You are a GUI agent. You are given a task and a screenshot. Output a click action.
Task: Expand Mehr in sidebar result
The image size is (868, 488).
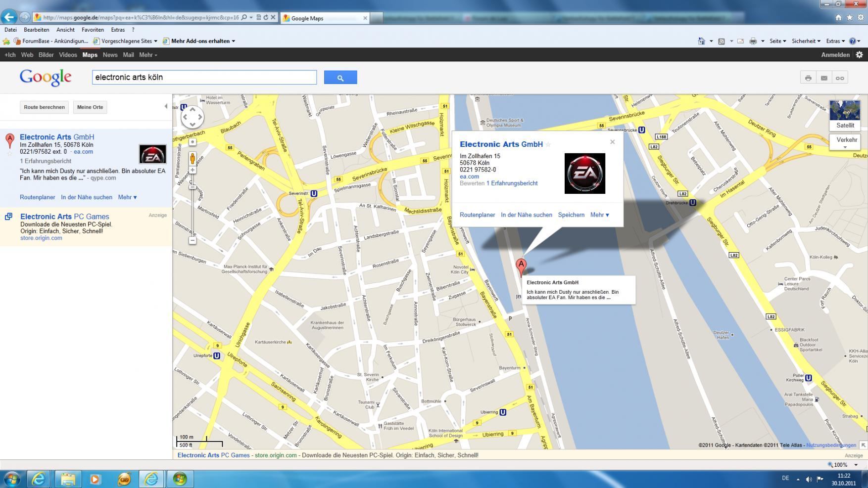(127, 197)
